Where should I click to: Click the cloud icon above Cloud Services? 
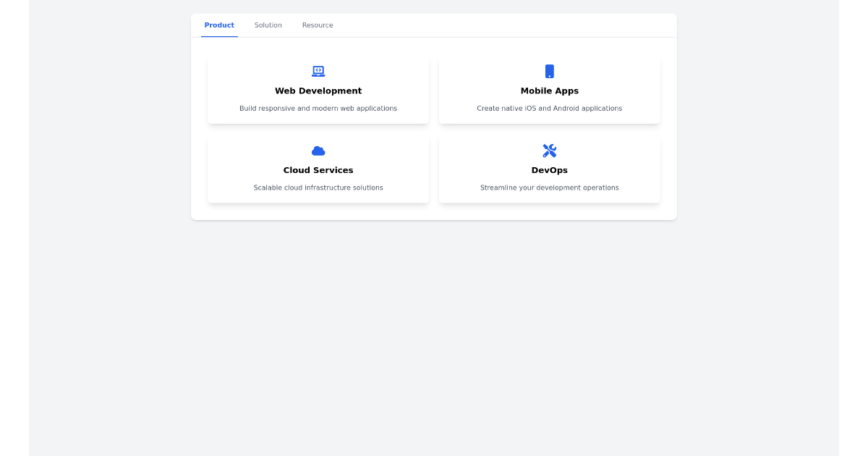(x=318, y=151)
